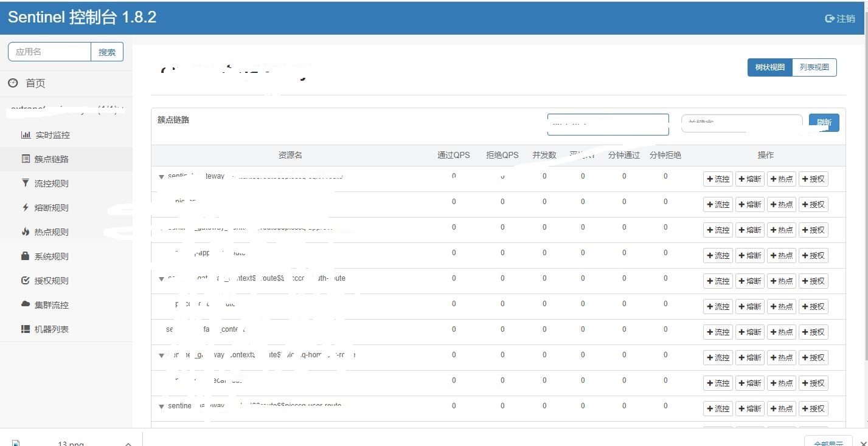
Task: Add 热点 rule for auth-route row
Action: 782,281
